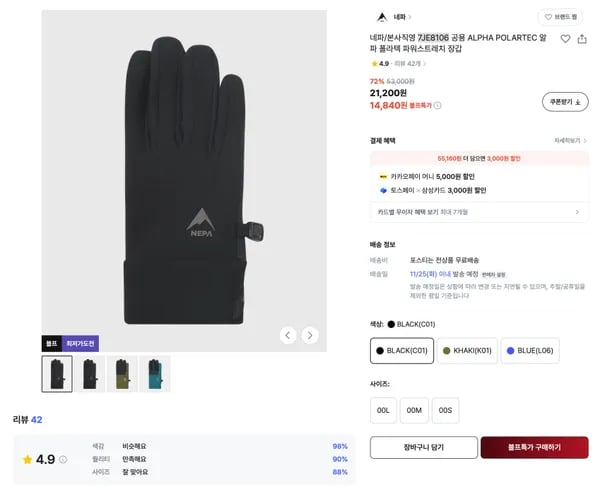Click the 쿠폰받기 coupon download button
600x490 pixels.
[565, 102]
